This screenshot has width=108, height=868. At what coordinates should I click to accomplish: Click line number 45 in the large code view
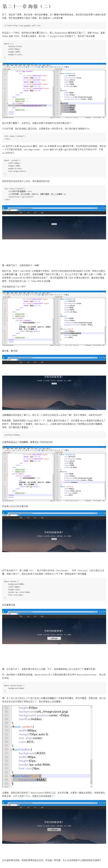(6, 708)
